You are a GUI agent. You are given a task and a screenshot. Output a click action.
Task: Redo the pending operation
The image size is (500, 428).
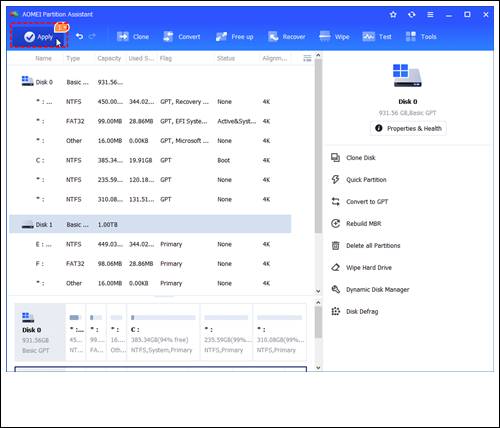click(92, 36)
